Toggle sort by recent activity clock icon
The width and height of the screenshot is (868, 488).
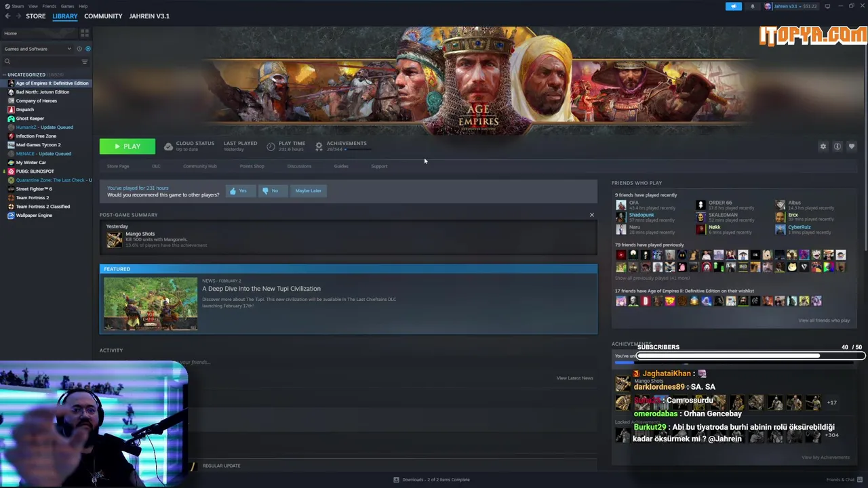(79, 49)
